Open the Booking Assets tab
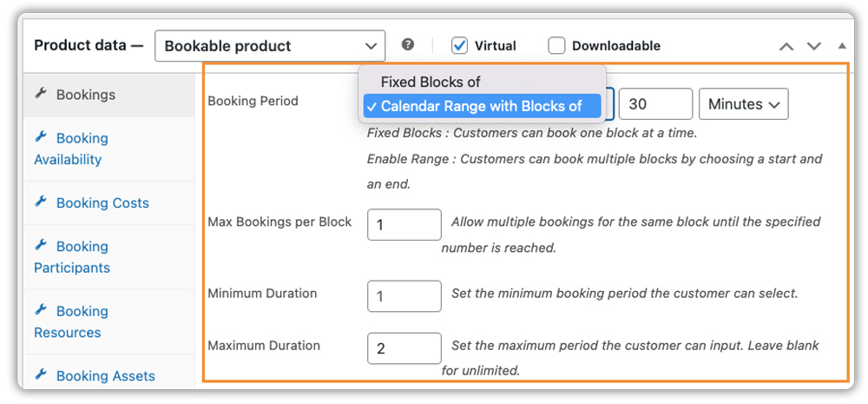The image size is (868, 404). pyautogui.click(x=109, y=373)
